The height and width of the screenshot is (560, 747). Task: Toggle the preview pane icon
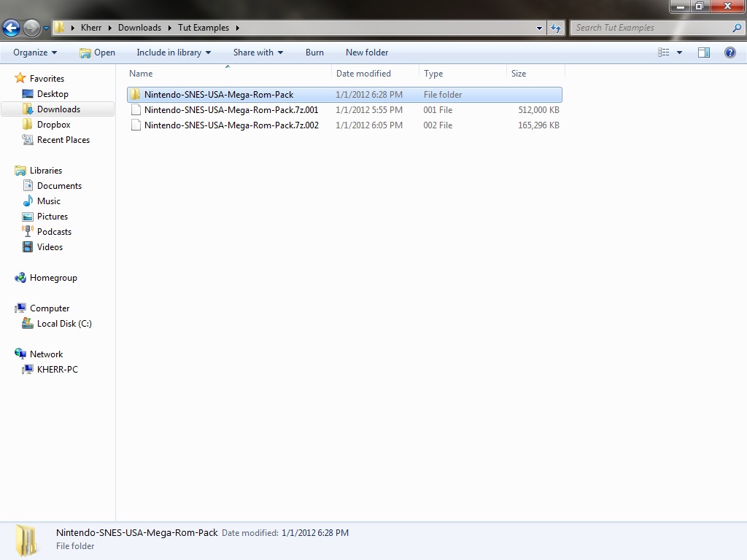coord(704,52)
